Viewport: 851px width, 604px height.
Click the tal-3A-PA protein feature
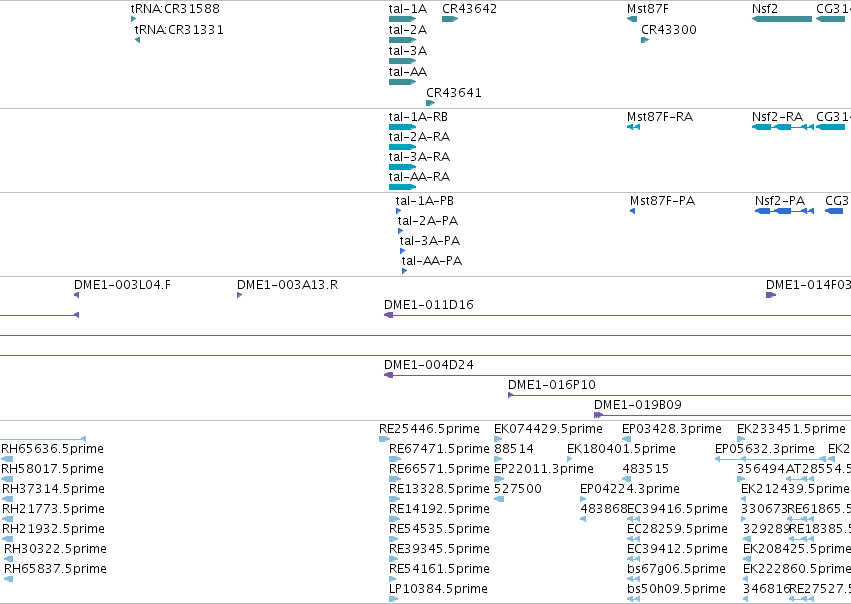click(402, 251)
